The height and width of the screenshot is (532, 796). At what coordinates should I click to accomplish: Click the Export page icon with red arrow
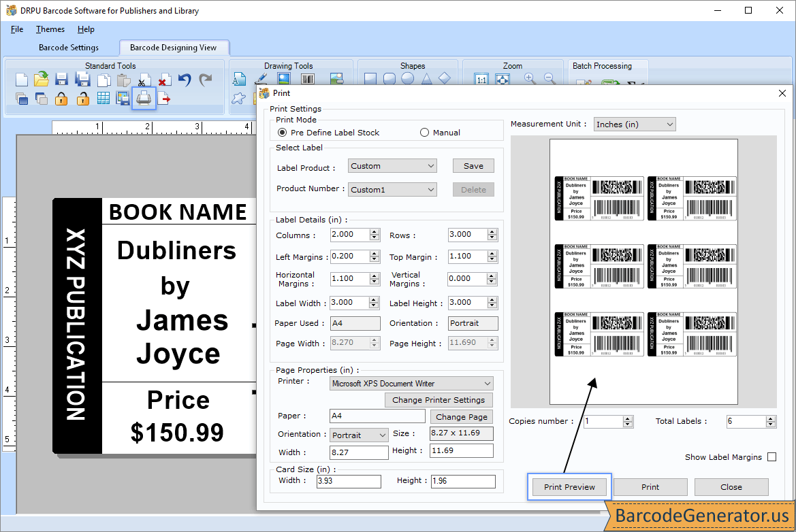(x=164, y=99)
